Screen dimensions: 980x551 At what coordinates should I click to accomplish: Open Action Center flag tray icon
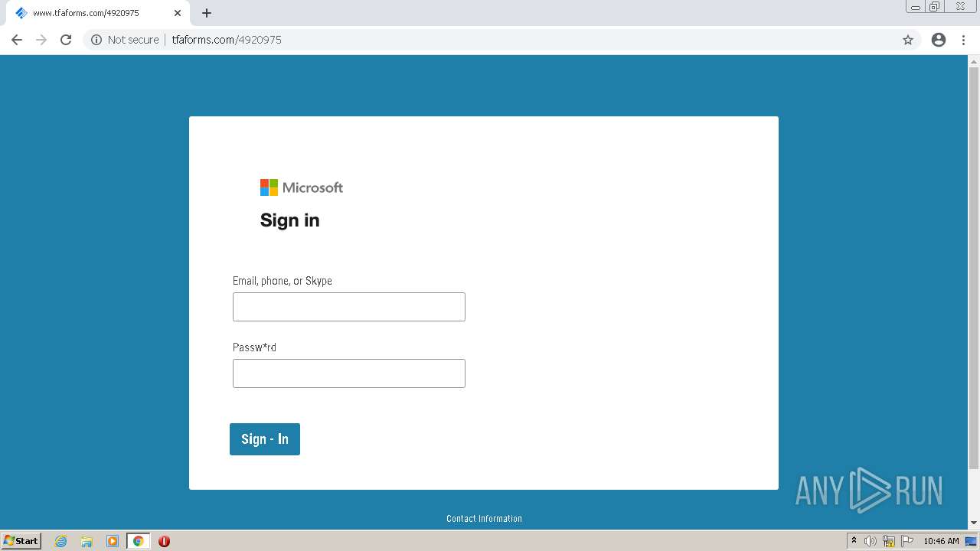click(x=907, y=541)
